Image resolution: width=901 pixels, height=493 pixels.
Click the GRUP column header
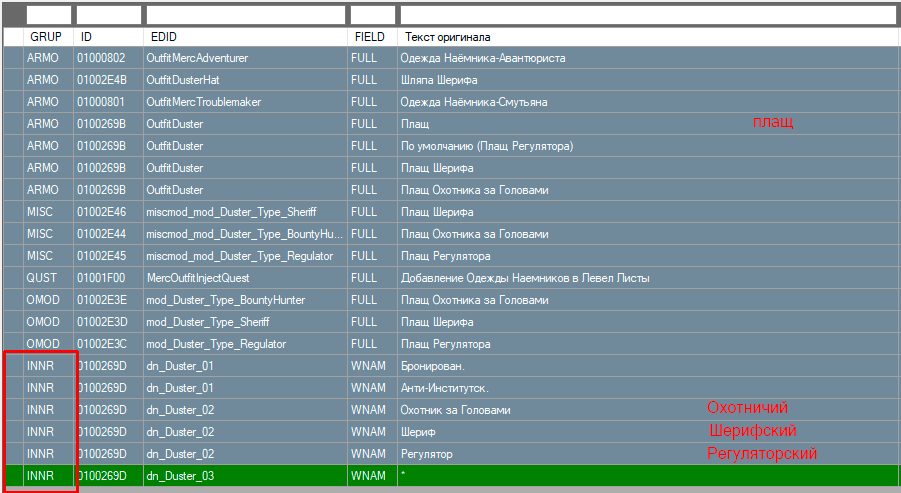[x=48, y=37]
